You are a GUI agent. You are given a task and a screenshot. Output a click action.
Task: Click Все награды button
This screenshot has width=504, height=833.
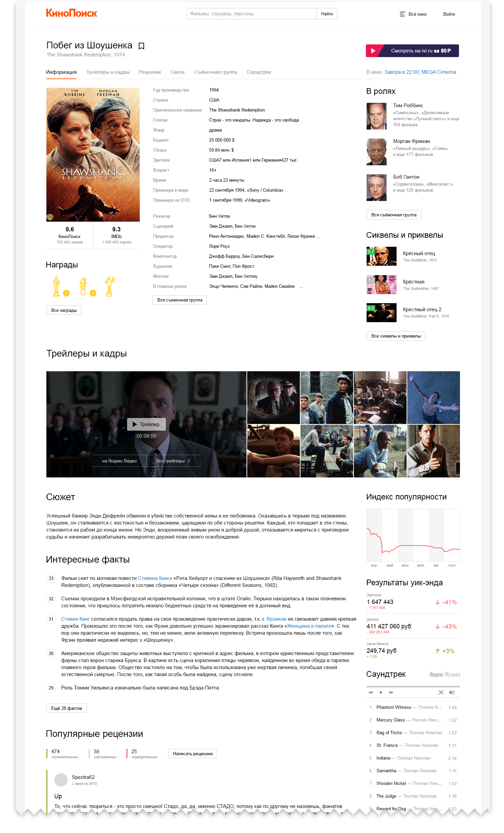(64, 310)
